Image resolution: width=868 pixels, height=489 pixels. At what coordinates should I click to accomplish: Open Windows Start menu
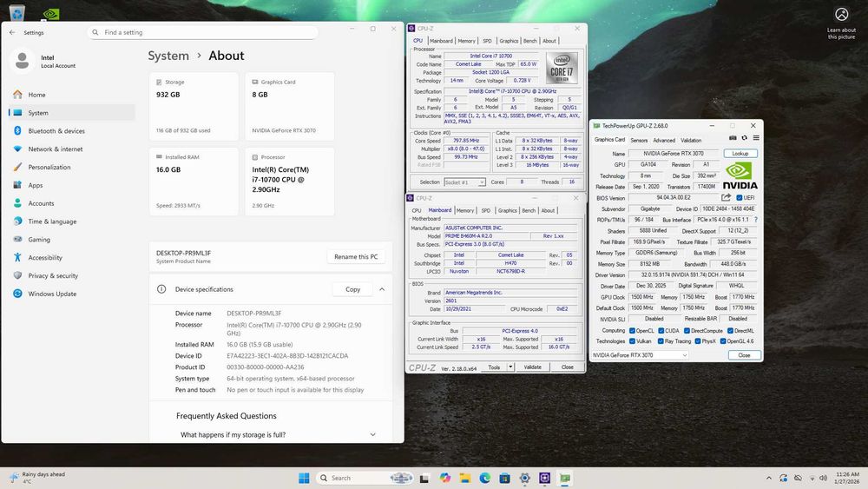tap(304, 478)
